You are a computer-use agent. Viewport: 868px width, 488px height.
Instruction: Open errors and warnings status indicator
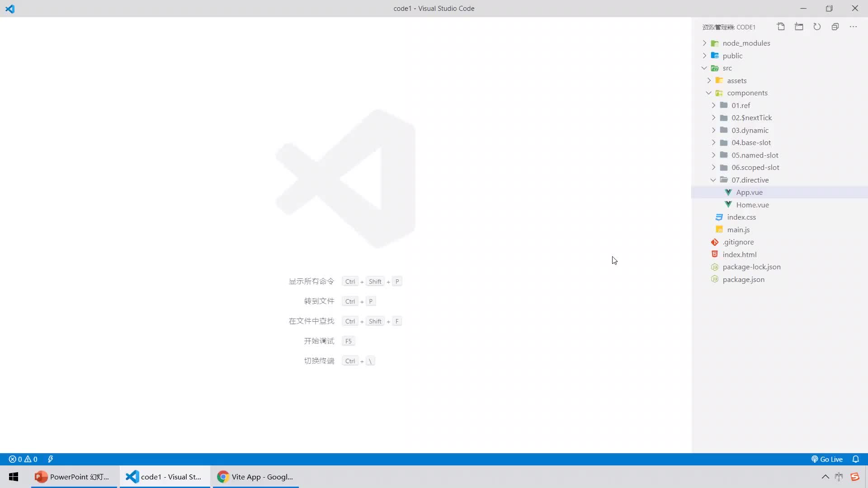click(x=23, y=459)
